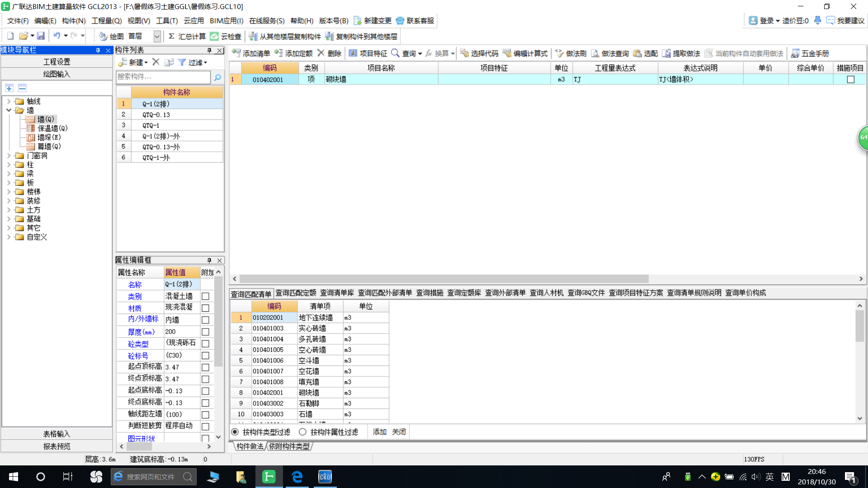Click horizontal scrollbar of bill table
Screen dimensions: 868x488
(x=444, y=279)
